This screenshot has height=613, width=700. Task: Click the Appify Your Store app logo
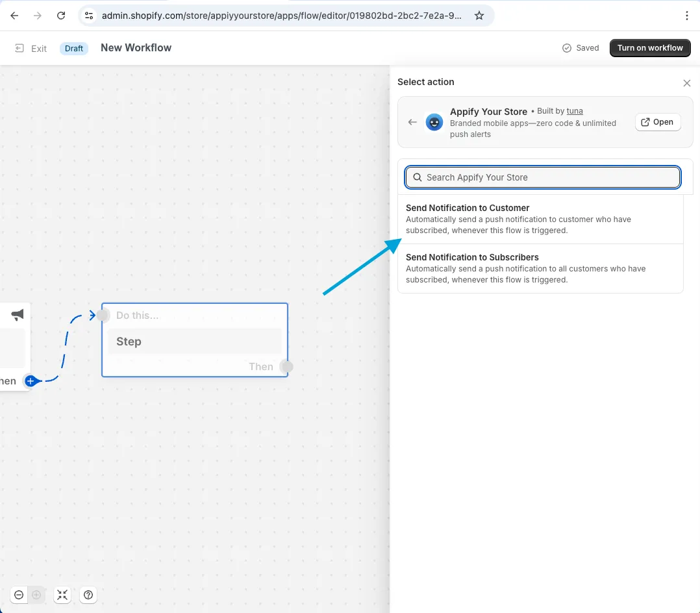click(434, 122)
